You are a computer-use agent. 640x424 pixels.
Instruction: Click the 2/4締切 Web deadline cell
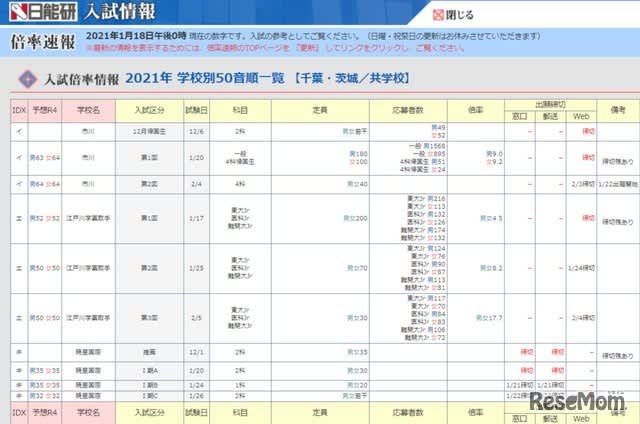[581, 318]
